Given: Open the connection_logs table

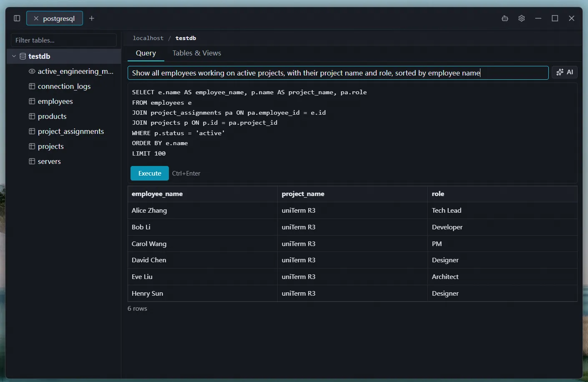Looking at the screenshot, I should pyautogui.click(x=64, y=86).
